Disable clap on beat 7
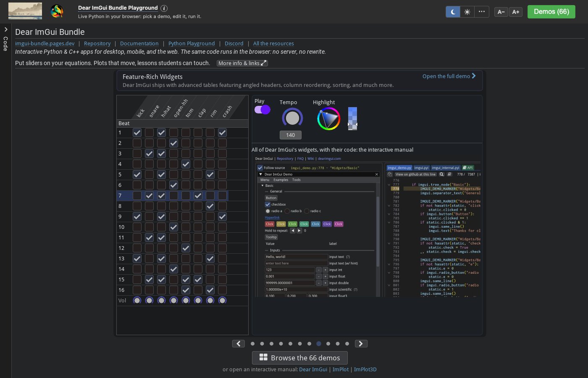Image resolution: width=588 pixels, height=378 pixels. pyautogui.click(x=198, y=196)
